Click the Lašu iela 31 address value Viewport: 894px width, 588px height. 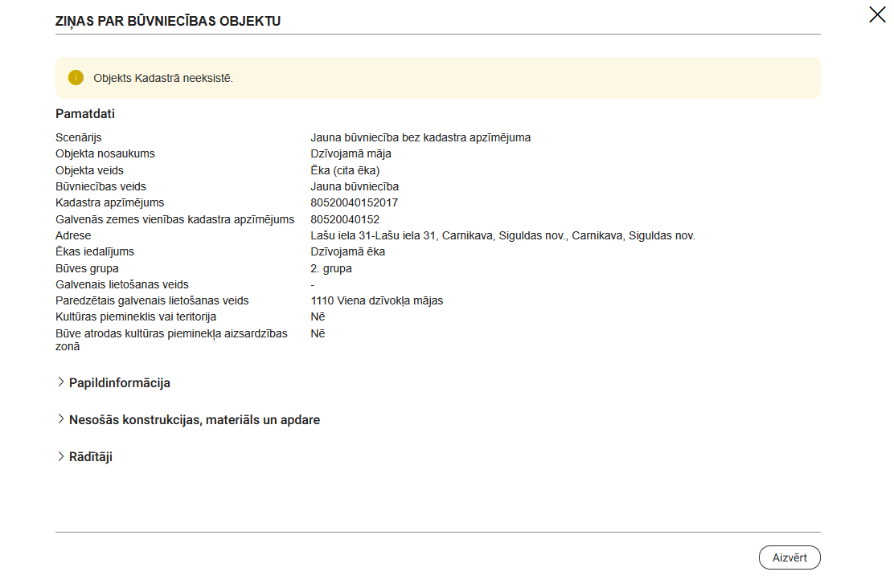(502, 235)
